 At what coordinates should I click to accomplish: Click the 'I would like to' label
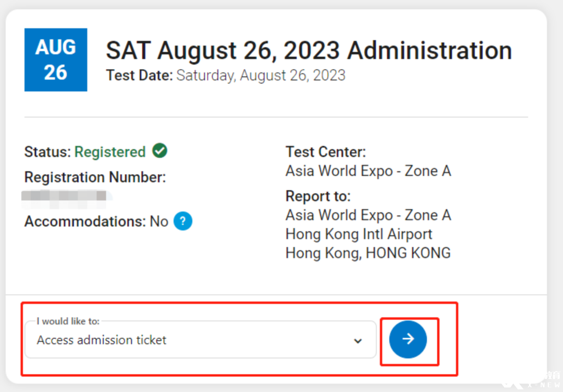point(68,321)
